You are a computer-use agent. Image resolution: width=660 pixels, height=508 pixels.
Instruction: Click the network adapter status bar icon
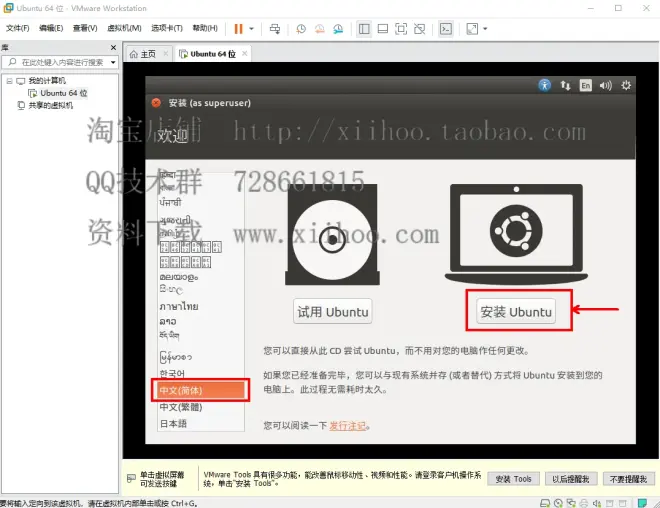coord(571,503)
